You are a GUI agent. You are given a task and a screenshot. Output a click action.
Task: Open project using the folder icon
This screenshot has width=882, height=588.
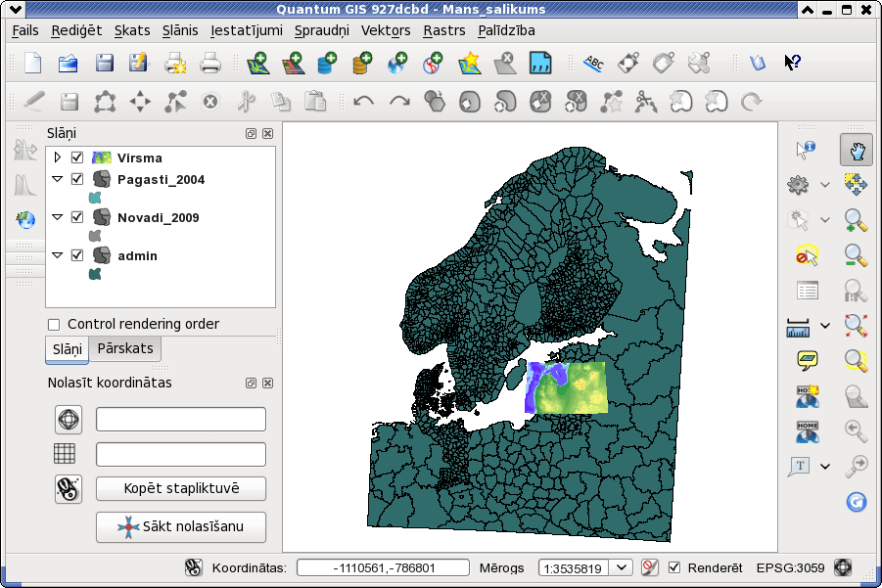point(69,63)
